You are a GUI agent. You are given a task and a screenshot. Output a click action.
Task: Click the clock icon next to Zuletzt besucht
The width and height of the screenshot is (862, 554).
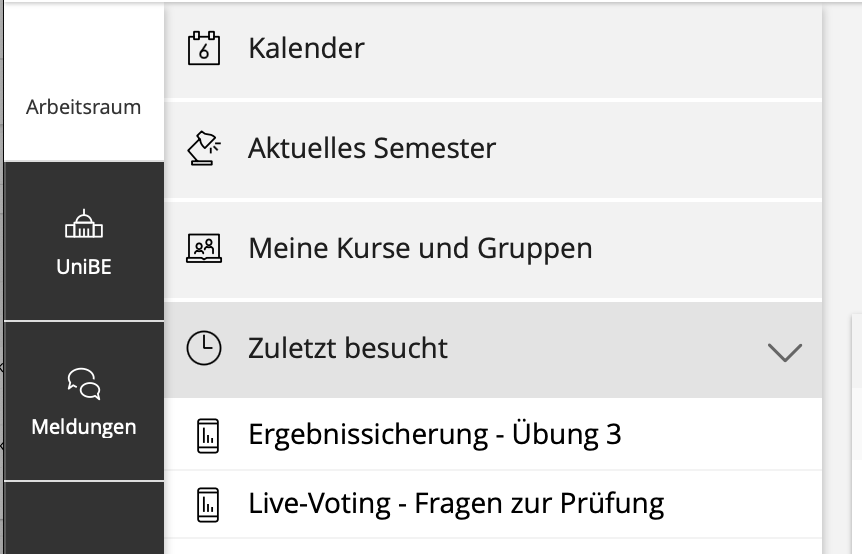point(204,348)
